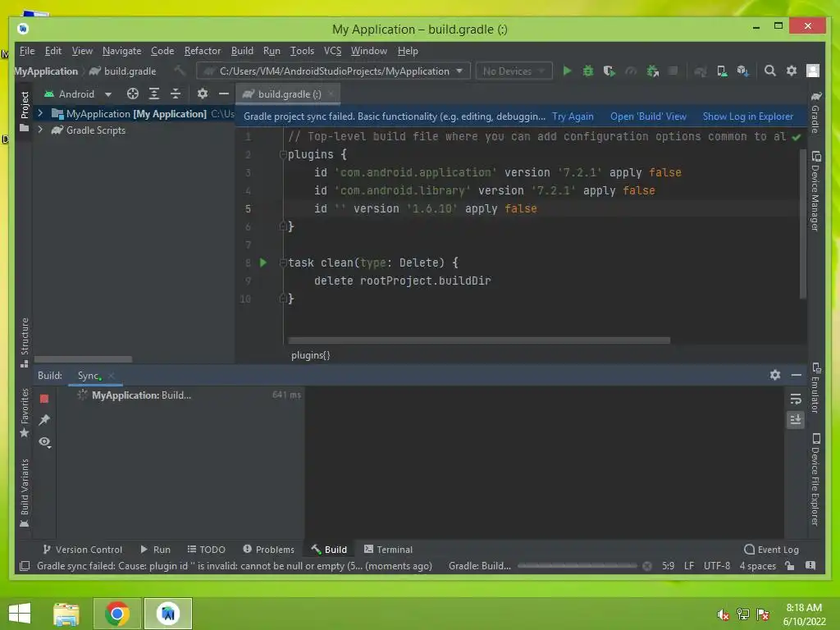840x630 pixels.
Task: Select opened file target icon in Project panel
Action: click(x=132, y=94)
